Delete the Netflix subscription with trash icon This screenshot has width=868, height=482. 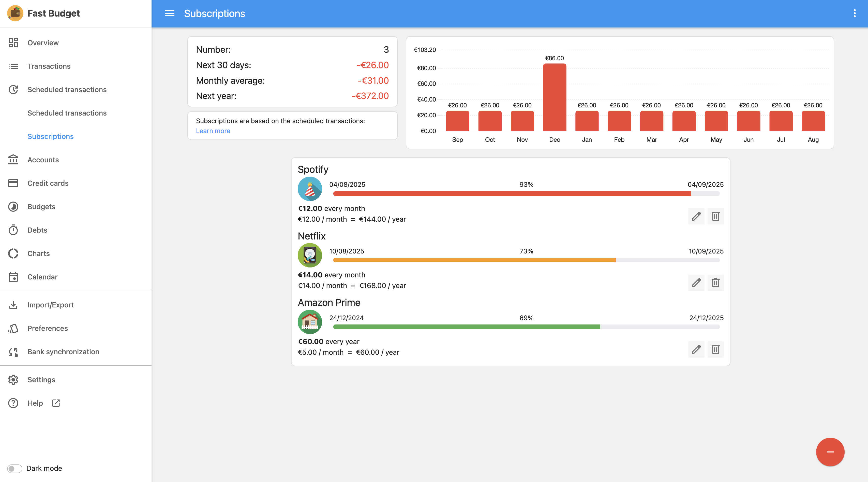point(716,283)
